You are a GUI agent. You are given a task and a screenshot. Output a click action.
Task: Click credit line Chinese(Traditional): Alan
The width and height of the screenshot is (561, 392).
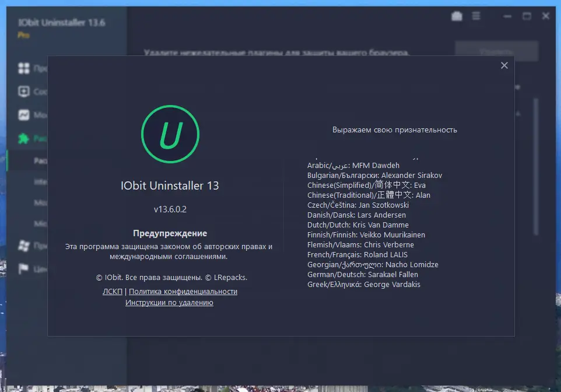[x=369, y=195]
